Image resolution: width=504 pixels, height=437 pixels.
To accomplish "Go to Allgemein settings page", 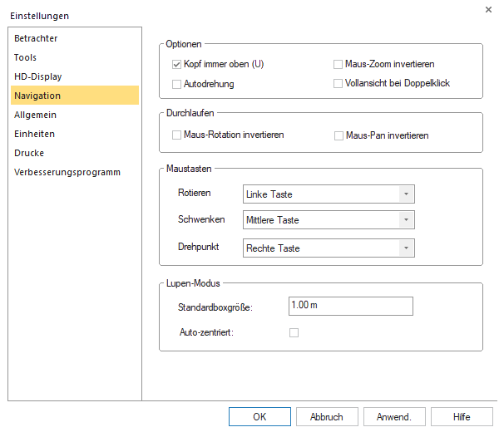I will tap(35, 115).
